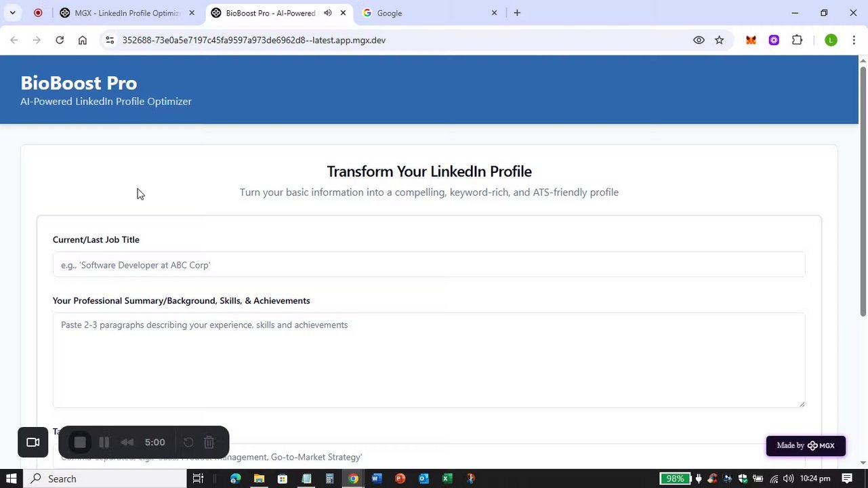Open site information icon in address bar
This screenshot has height=488, width=868.
click(110, 40)
